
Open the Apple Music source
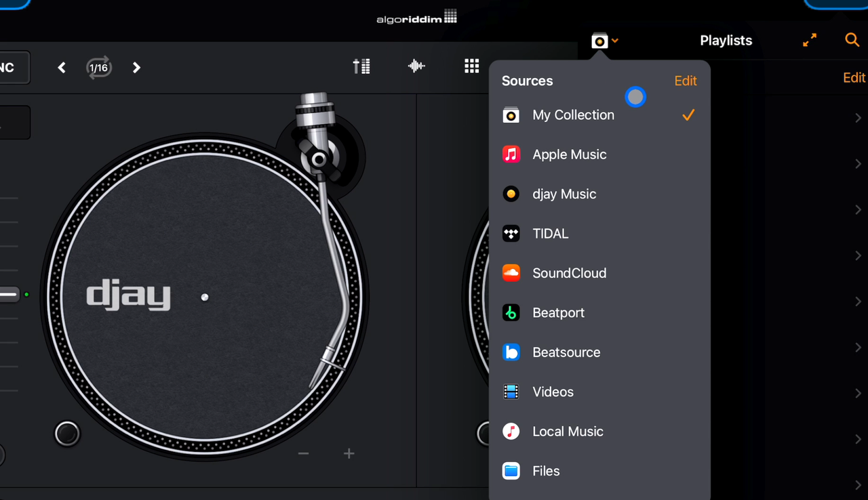coord(570,154)
